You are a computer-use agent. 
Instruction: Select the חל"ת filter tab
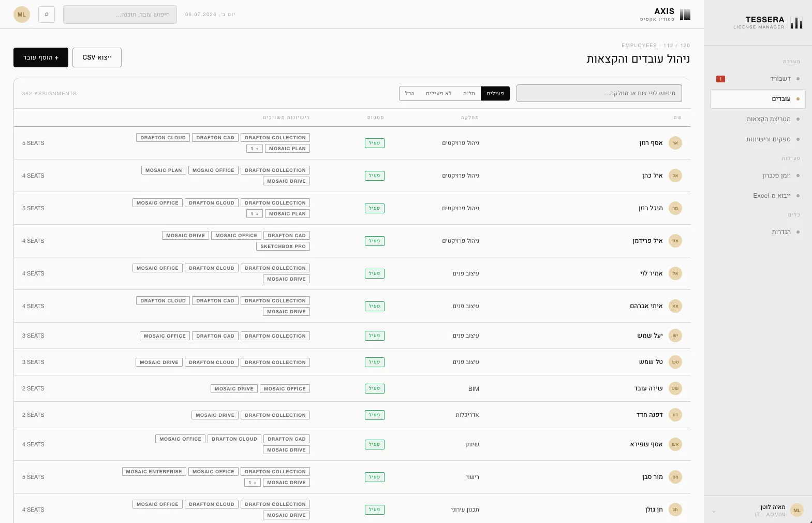tap(469, 93)
